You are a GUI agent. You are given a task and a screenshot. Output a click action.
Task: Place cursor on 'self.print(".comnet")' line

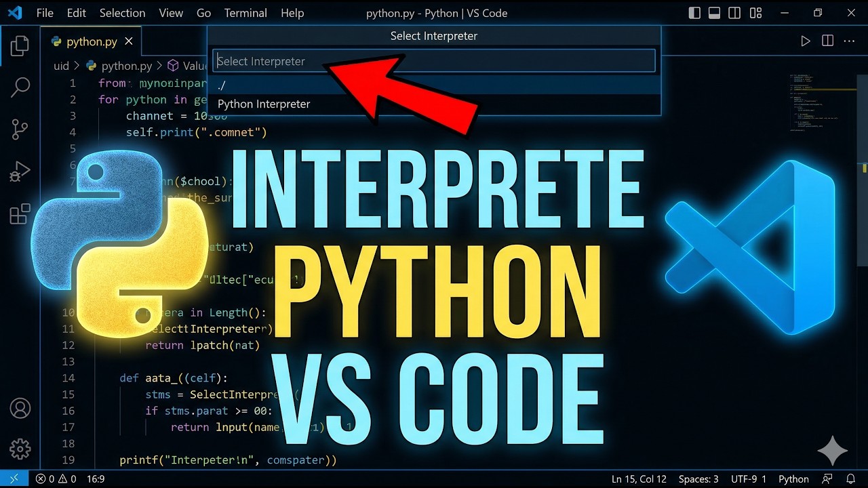click(197, 132)
